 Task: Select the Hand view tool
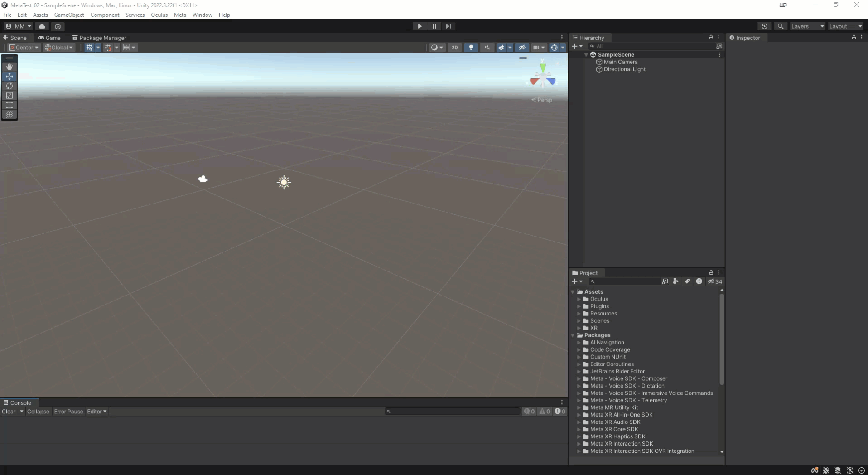(x=10, y=67)
